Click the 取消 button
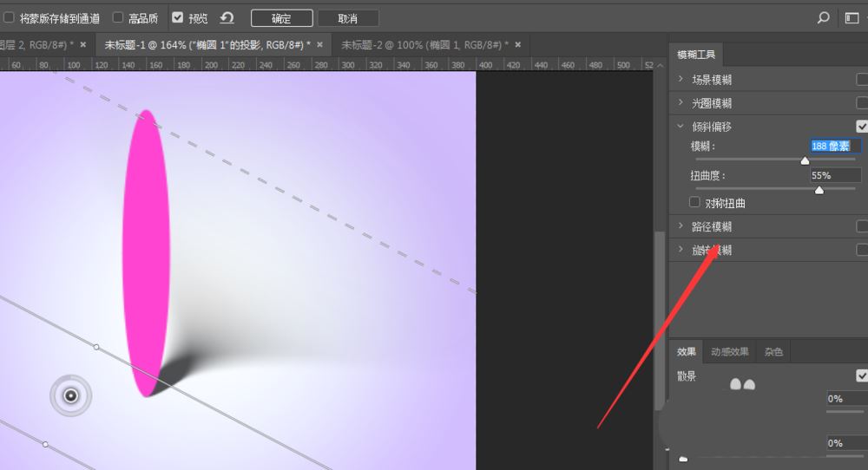 pyautogui.click(x=348, y=18)
